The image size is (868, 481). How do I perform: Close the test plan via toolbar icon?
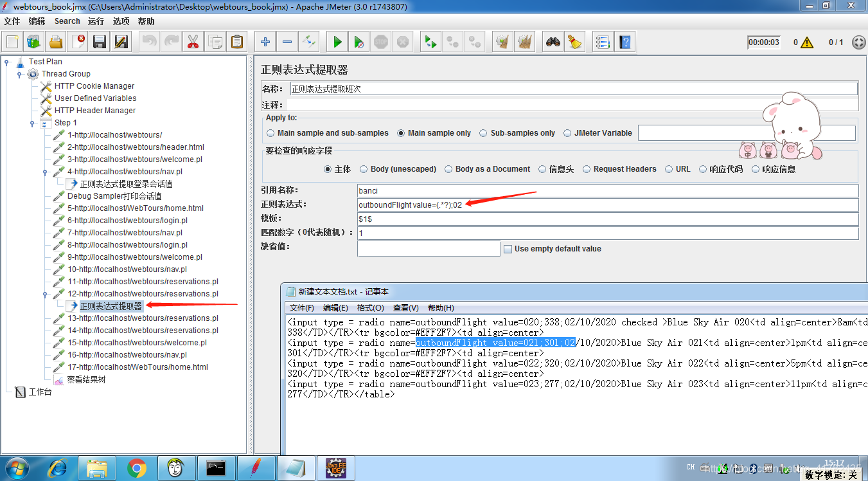click(78, 42)
